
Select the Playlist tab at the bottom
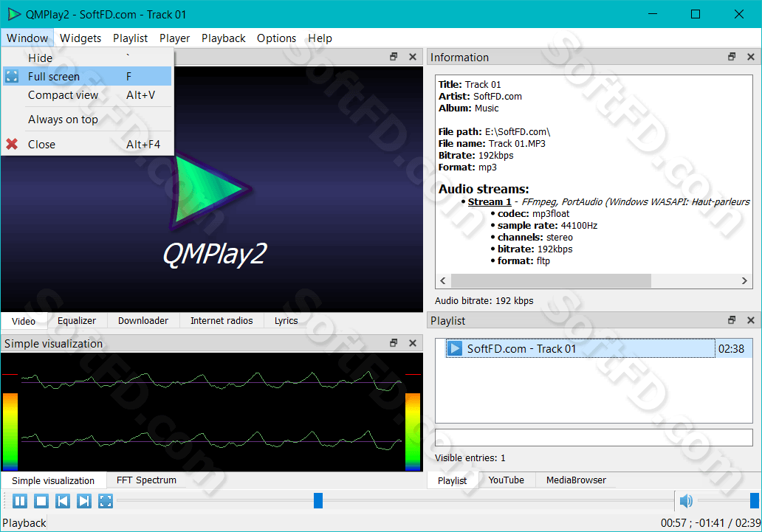coord(452,480)
